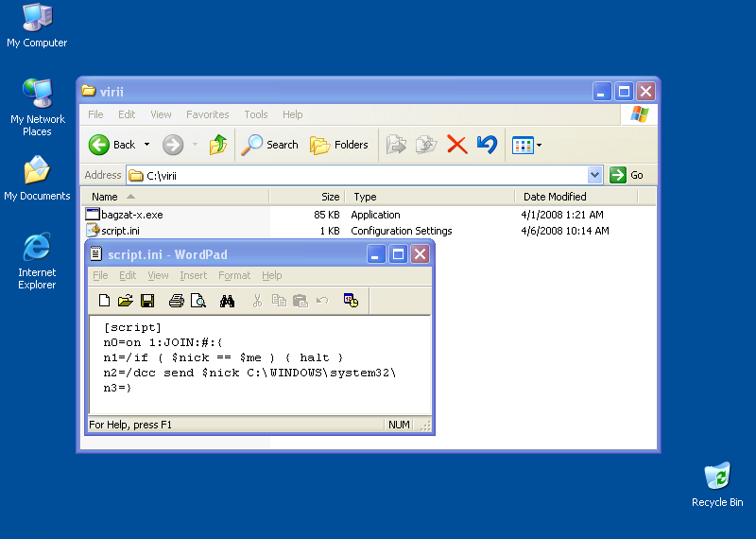
Task: Click Explorer red Delete icon
Action: coord(457,145)
